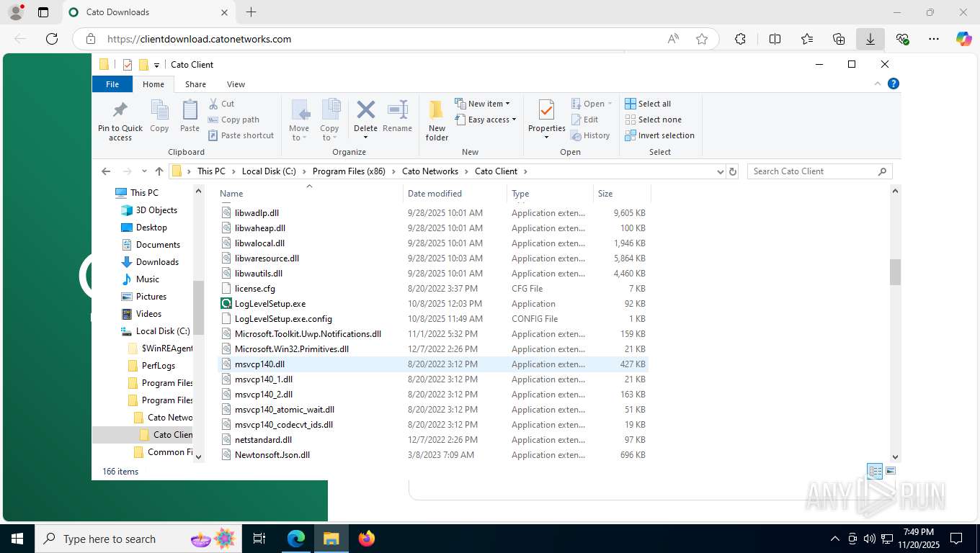Viewport: 980px width, 553px height.
Task: Click Local Disk (C:) breadcrumb
Action: pos(269,171)
